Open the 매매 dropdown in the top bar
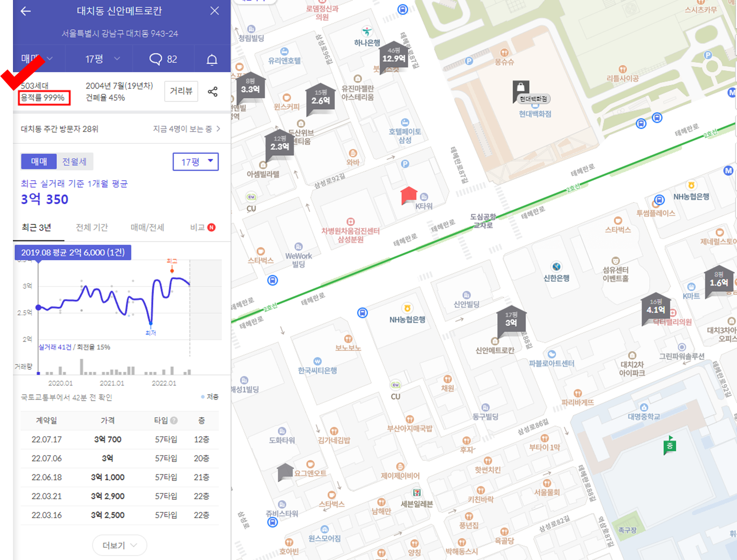 pyautogui.click(x=37, y=59)
